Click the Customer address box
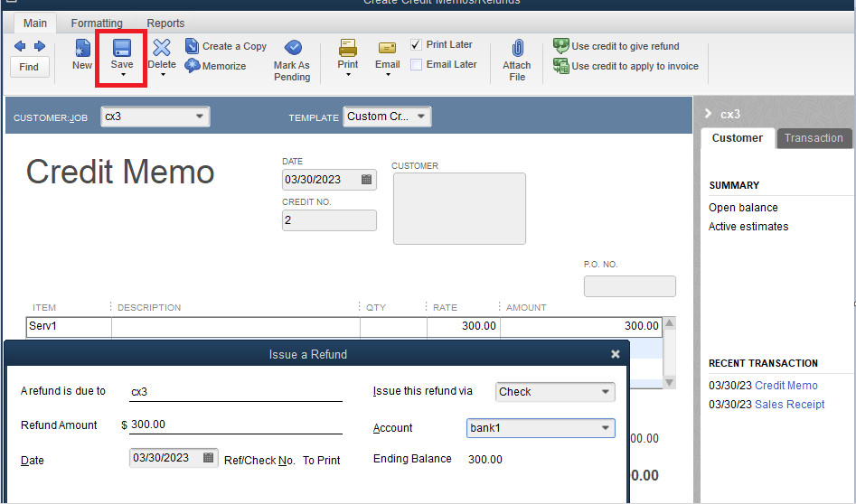Image resolution: width=856 pixels, height=504 pixels. [x=459, y=209]
